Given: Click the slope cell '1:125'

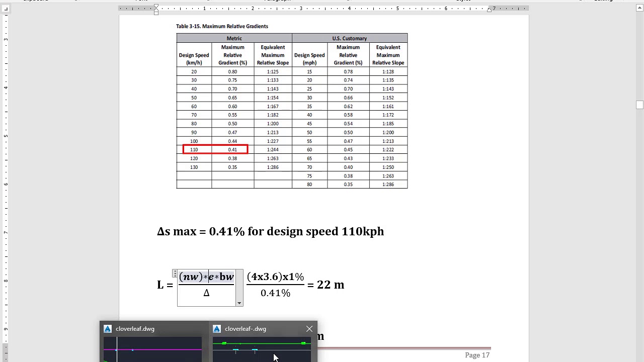Looking at the screenshot, I should point(273,71).
